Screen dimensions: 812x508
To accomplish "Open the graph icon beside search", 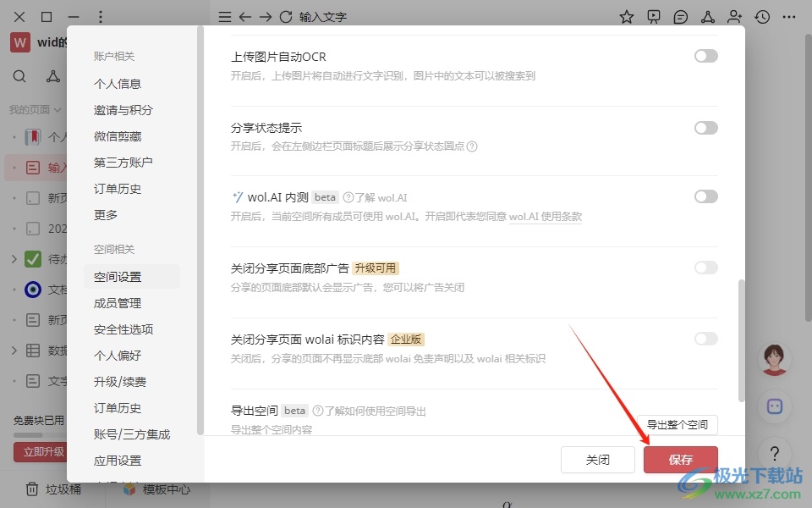I will click(52, 76).
